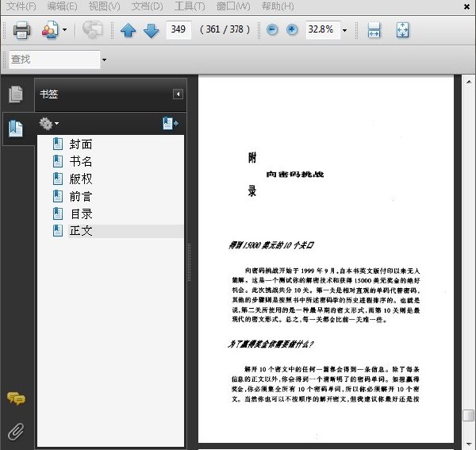Click the scrollbar up arrow
Screen dimensions: 476x450
[469, 82]
